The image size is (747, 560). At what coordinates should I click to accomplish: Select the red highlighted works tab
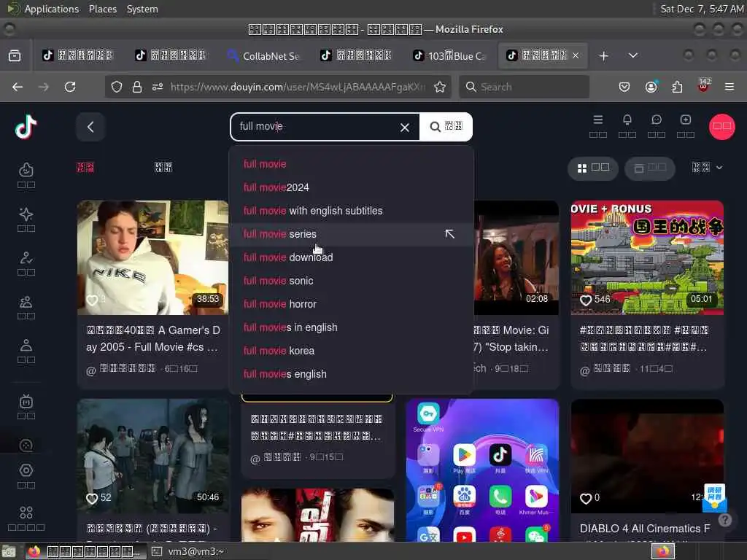85,167
